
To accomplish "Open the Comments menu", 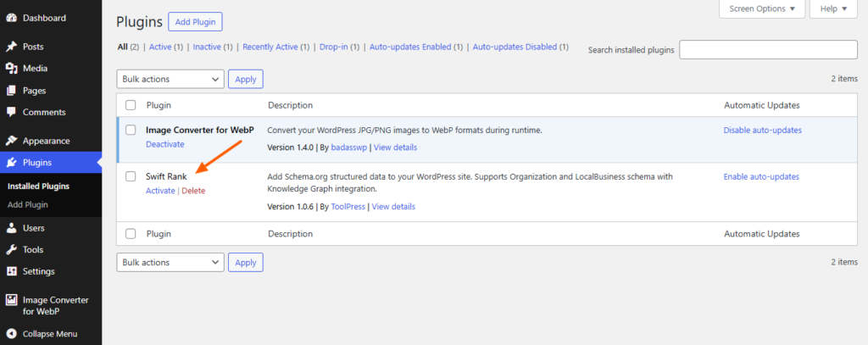I will [44, 112].
